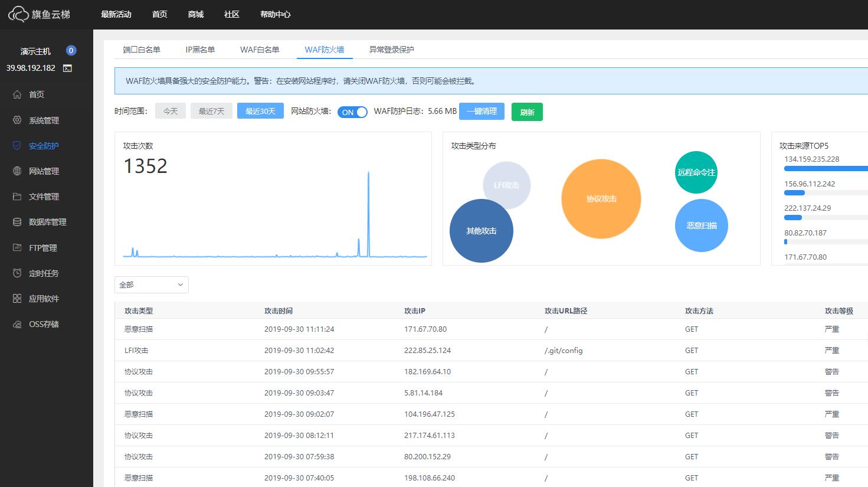Image resolution: width=868 pixels, height=487 pixels.
Task: Click the 数据库管理 database icon
Action: point(17,222)
